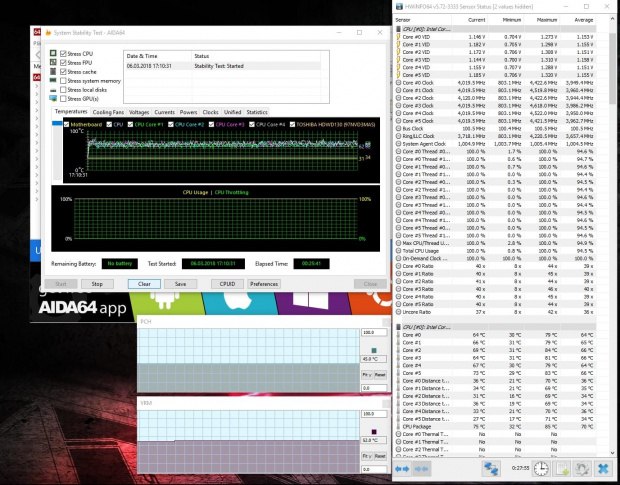Click down arrow of HWiNFO scrollbar
The height and width of the screenshot is (485, 620).
pyautogui.click(x=612, y=453)
